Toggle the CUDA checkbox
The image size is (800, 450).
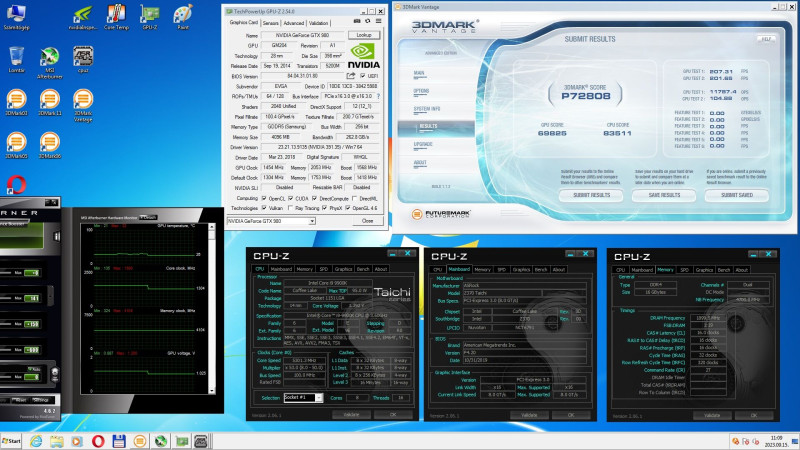[x=290, y=198]
